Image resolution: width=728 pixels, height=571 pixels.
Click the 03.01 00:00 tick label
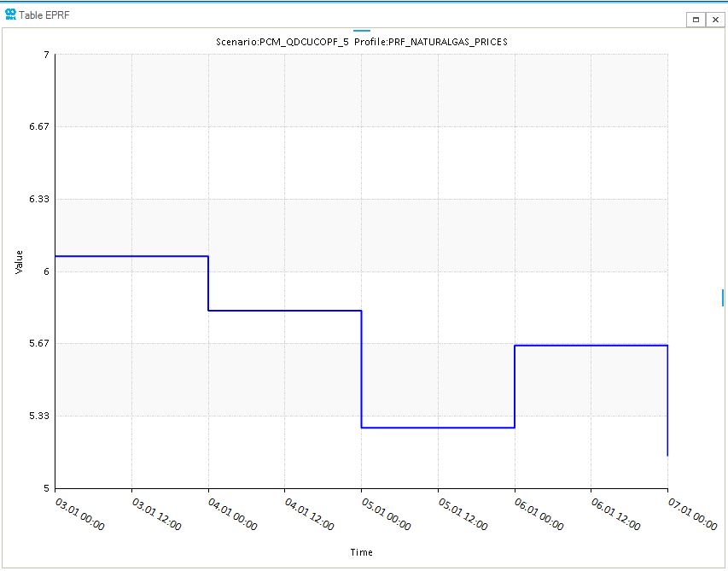click(79, 514)
